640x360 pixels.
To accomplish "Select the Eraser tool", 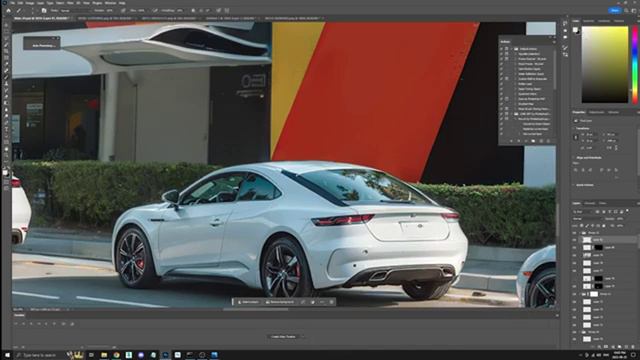I will click(x=6, y=97).
